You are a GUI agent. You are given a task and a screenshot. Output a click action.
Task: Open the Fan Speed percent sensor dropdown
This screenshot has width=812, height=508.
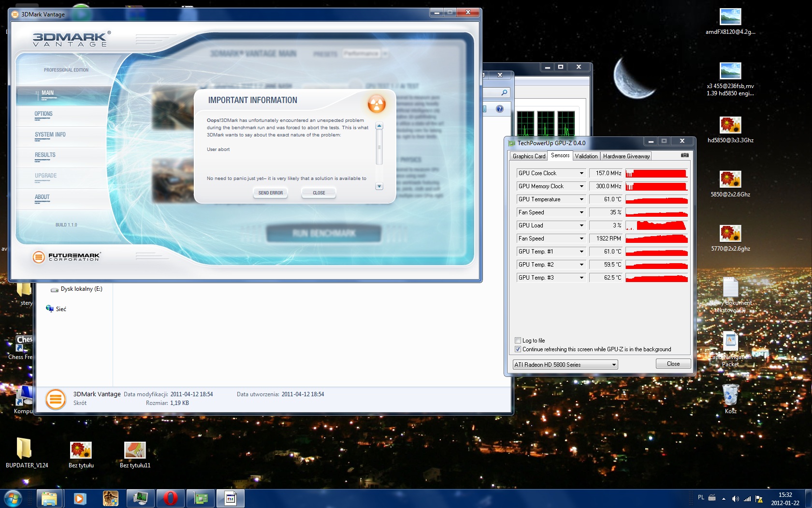[x=581, y=212]
